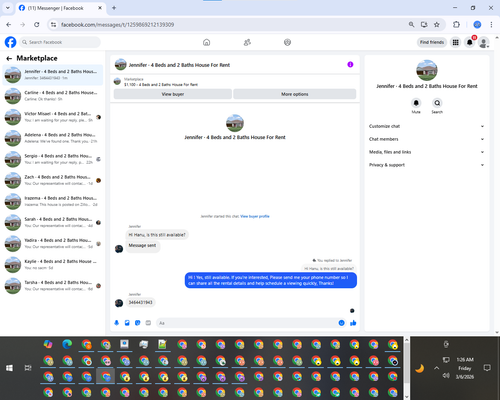Bookmark this page with the star icon
Image resolution: width=500 pixels, height=400 pixels.
coord(437,25)
